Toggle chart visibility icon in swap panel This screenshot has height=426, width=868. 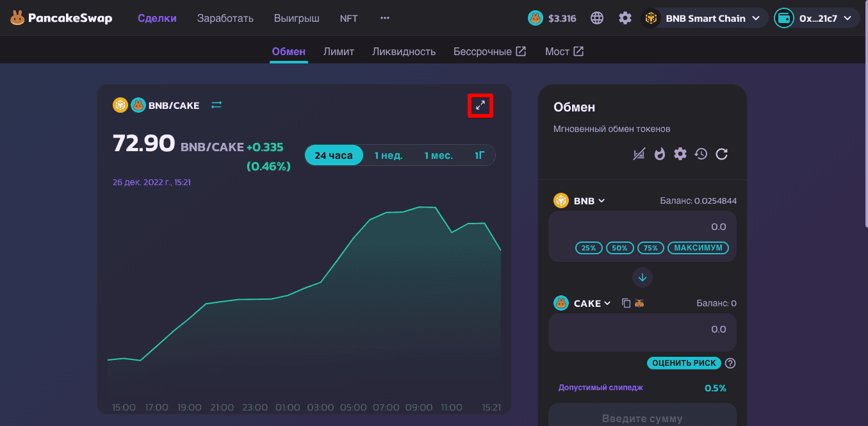(639, 154)
